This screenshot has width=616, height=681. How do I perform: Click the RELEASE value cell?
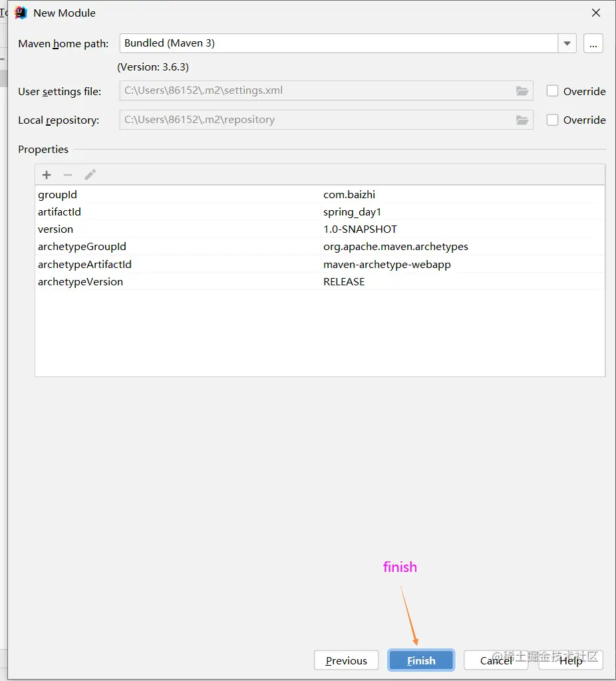462,282
